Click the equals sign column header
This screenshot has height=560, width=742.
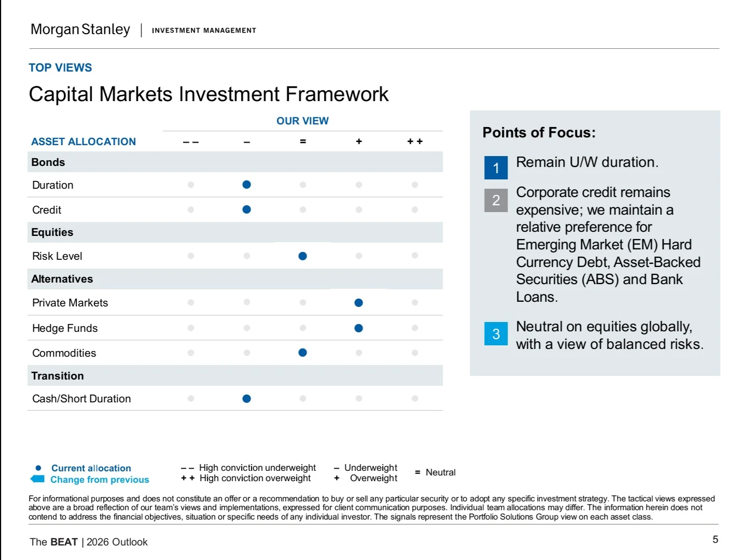[x=303, y=142]
